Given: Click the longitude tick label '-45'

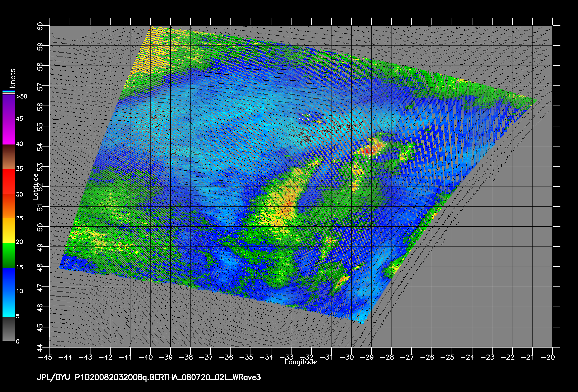Looking at the screenshot, I should [45, 357].
